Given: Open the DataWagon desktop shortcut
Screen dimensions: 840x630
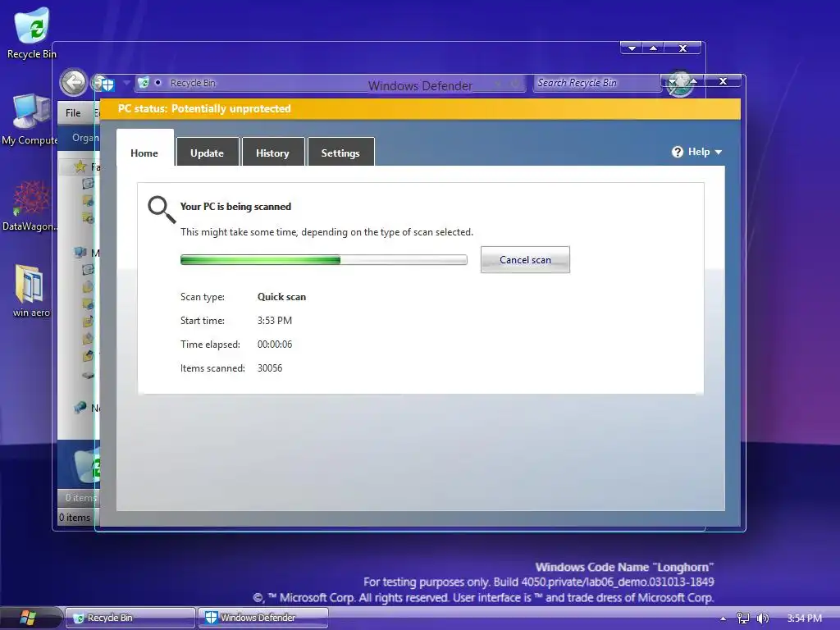Looking at the screenshot, I should point(30,206).
